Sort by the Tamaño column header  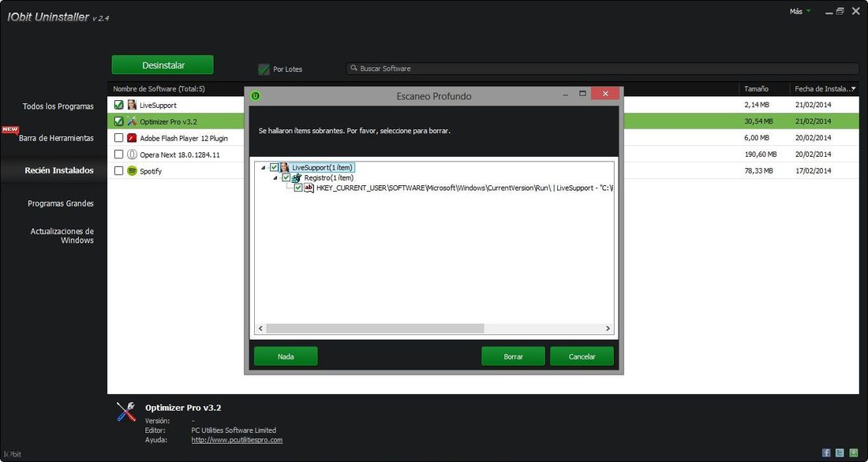756,88
